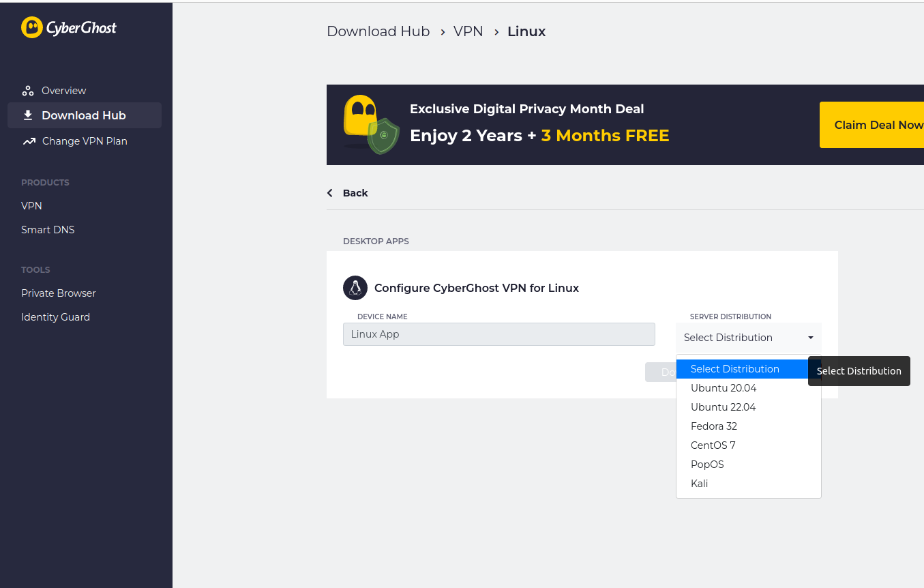Click the partially hidden Download button

click(x=660, y=372)
